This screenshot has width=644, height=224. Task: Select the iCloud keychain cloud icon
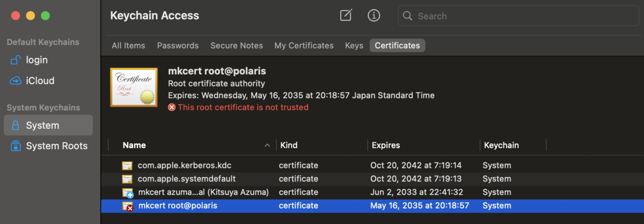[16, 81]
